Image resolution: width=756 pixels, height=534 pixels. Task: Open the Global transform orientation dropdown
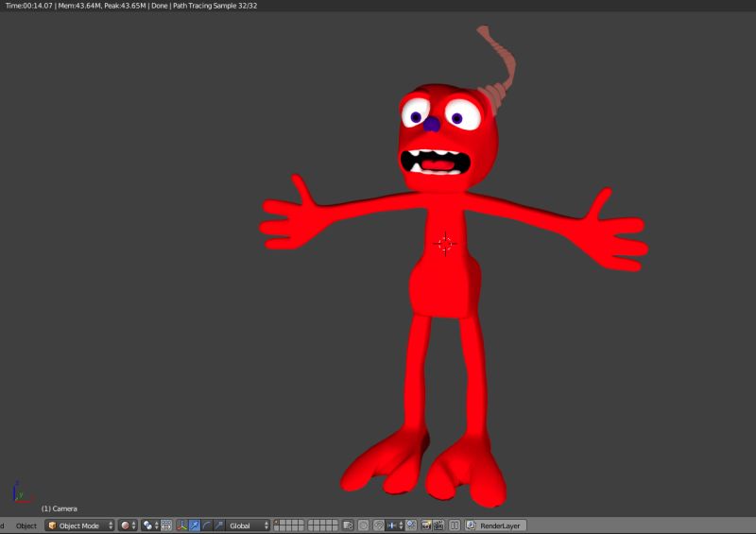248,525
